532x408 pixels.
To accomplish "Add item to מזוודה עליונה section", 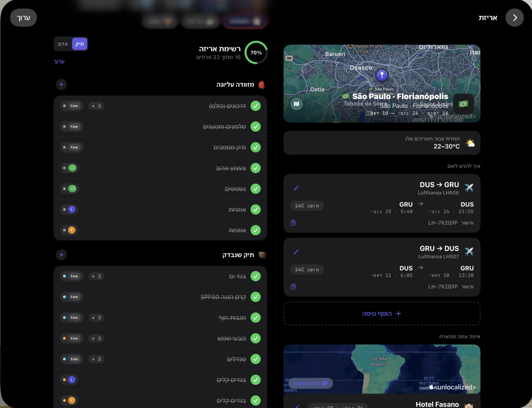I will click(61, 85).
